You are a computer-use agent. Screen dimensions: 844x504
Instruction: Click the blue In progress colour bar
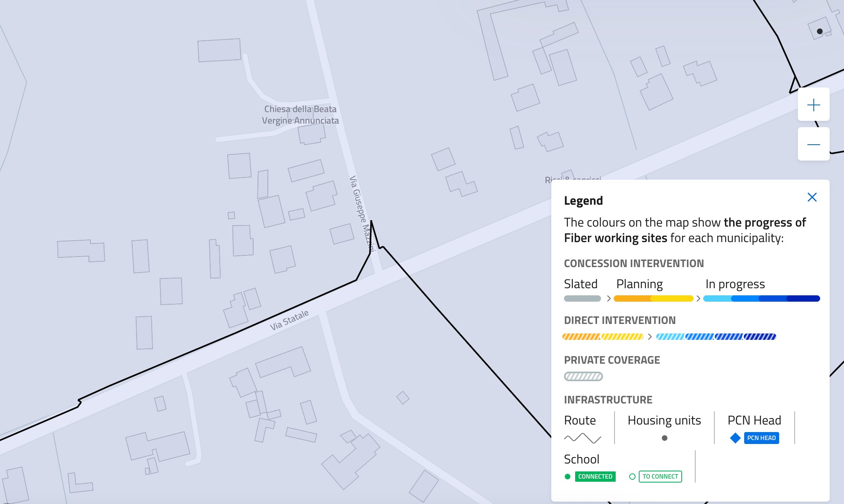click(761, 299)
